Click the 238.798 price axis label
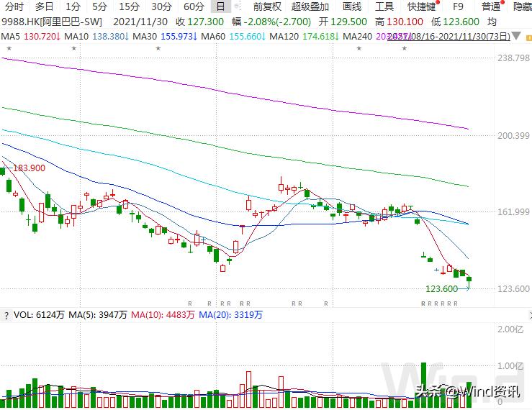This screenshot has width=532, height=410. pyautogui.click(x=513, y=58)
